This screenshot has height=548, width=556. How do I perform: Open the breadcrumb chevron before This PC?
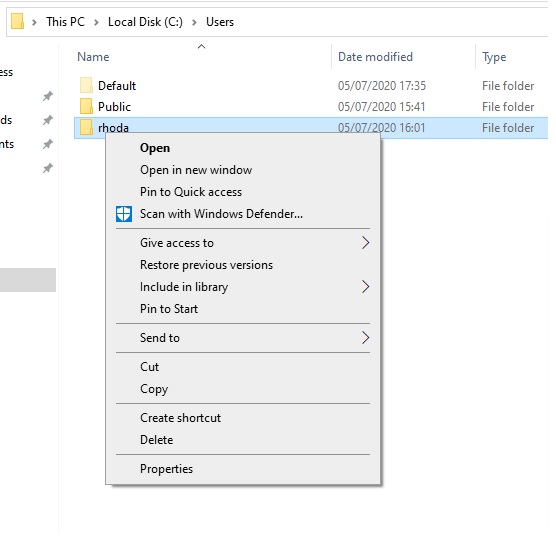34,22
